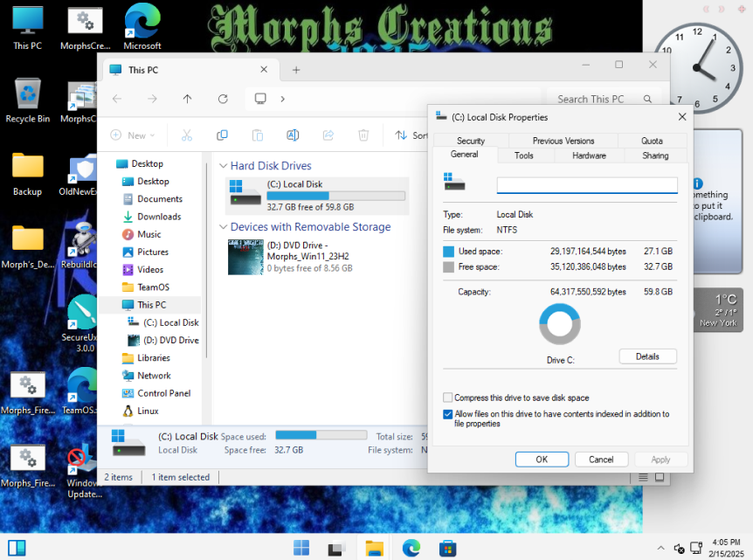Select (C:) Local Disk in navigation tree
The width and height of the screenshot is (753, 560).
(x=170, y=322)
